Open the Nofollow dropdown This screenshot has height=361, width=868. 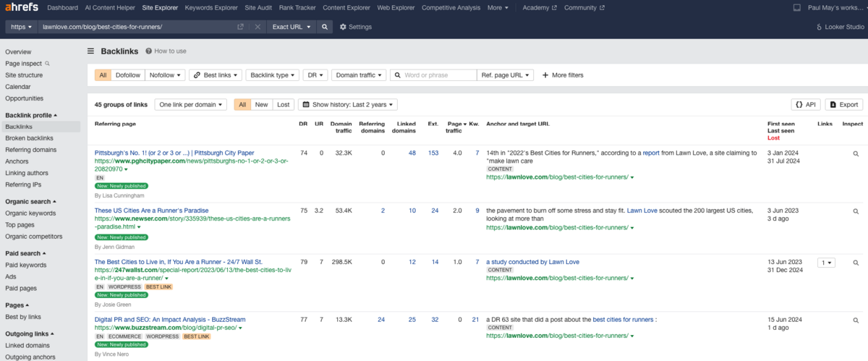pyautogui.click(x=165, y=75)
